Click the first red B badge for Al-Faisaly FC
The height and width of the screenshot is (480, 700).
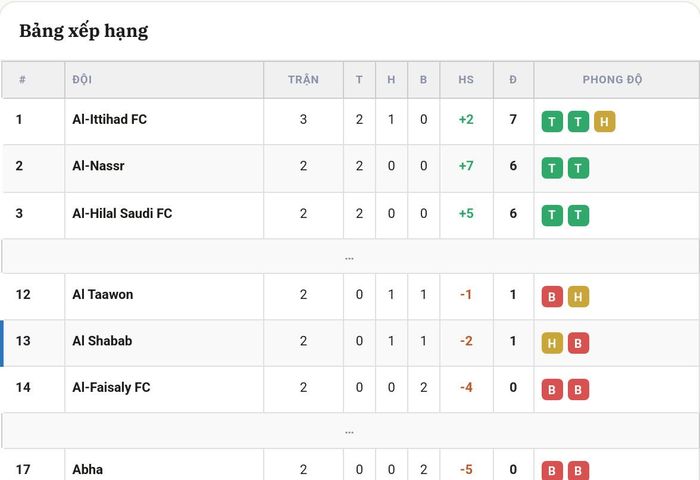(552, 389)
